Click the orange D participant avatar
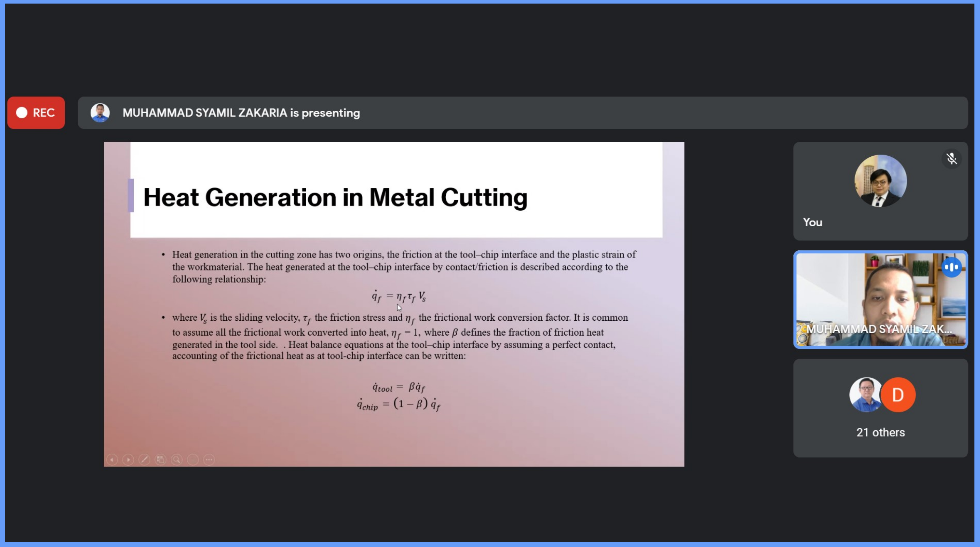Screen dimensions: 980x547 pyautogui.click(x=898, y=395)
